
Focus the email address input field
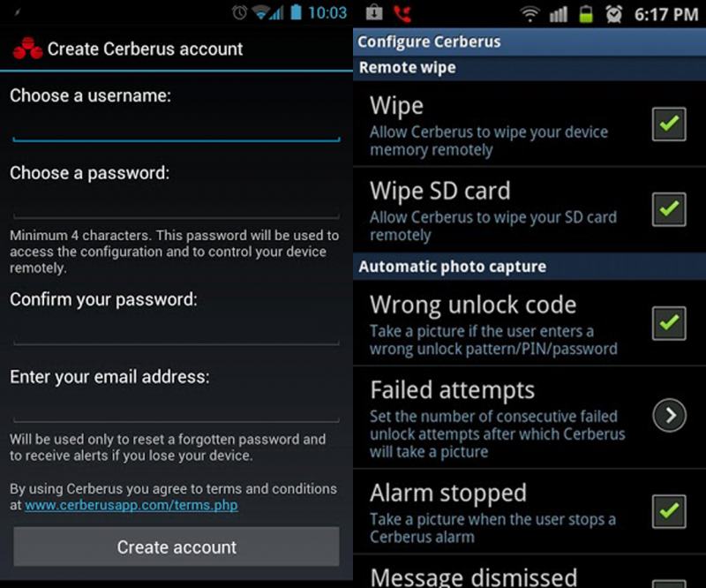(176, 410)
